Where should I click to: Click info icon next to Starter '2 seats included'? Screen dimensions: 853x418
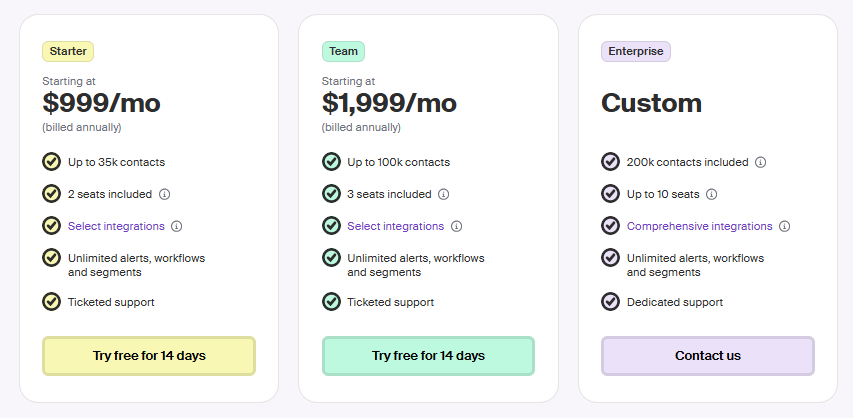[x=164, y=194]
